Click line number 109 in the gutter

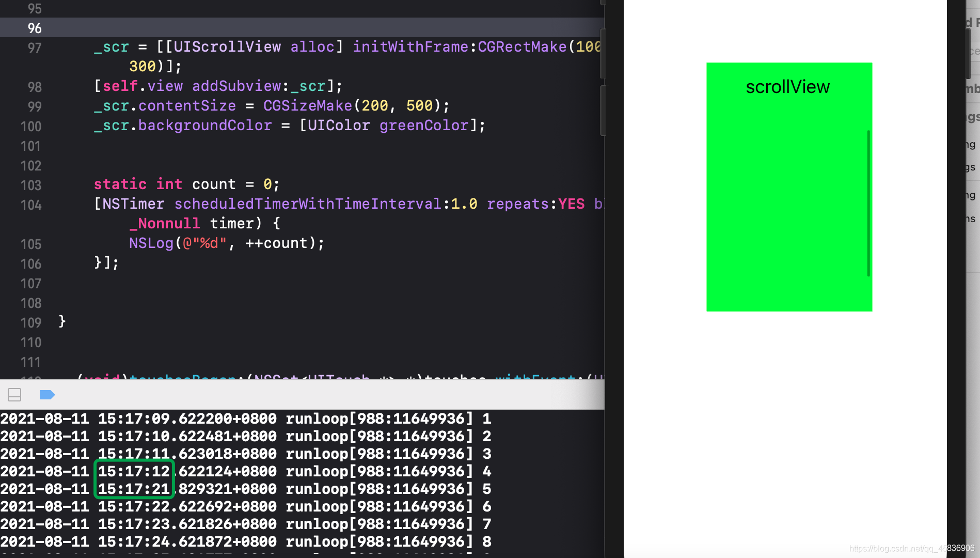(x=31, y=322)
